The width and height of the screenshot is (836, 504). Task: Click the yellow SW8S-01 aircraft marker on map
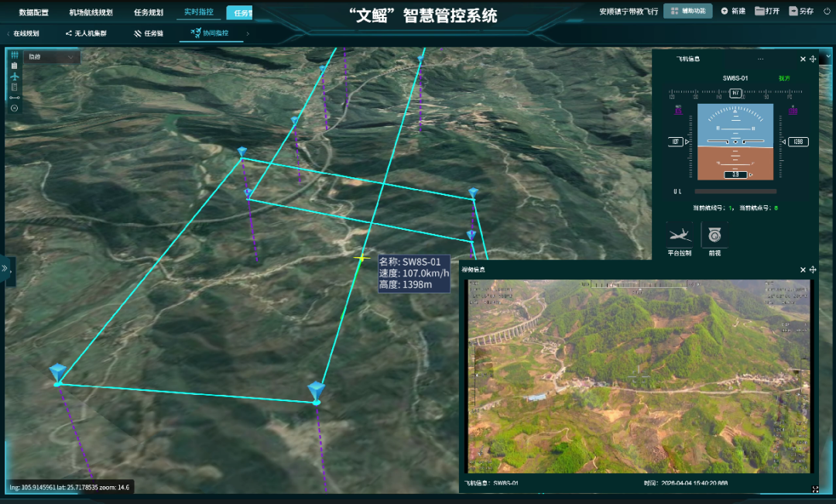click(x=361, y=257)
